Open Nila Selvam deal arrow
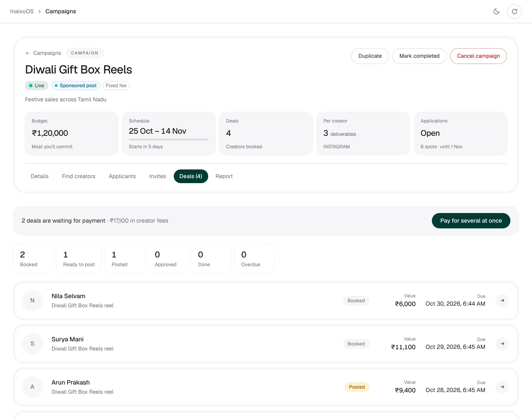The height and width of the screenshot is (419, 532). tap(502, 300)
